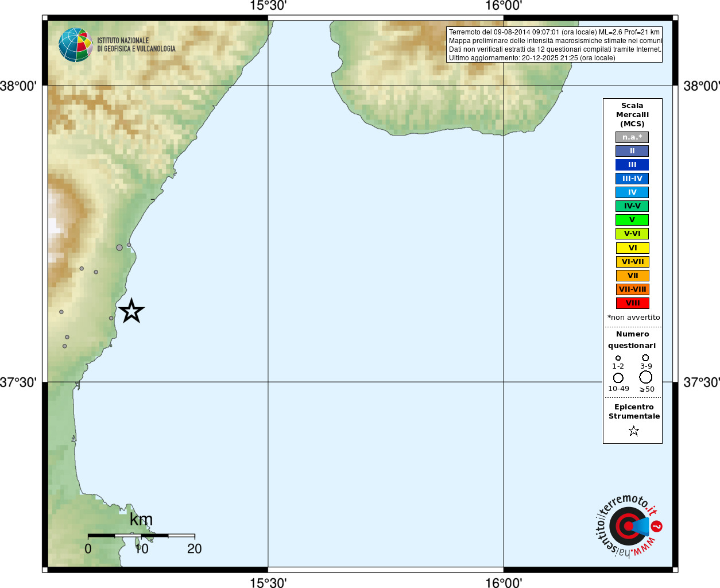Click the epicenter star on the map
720x588 pixels.
[131, 311]
